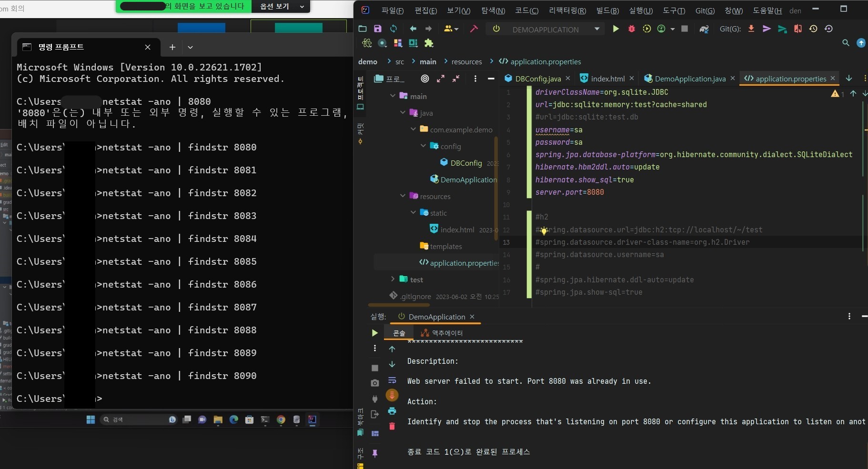This screenshot has width=868, height=469.
Task: Collapse the resources folder node
Action: [x=403, y=196]
